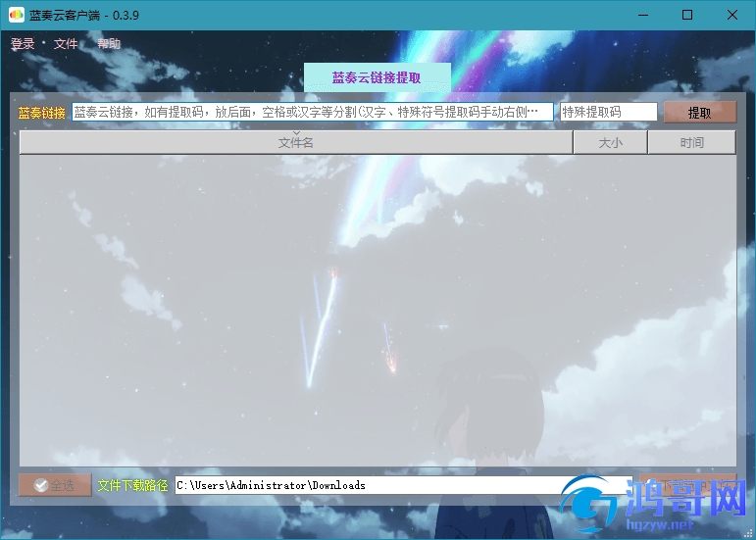The image size is (756, 540).
Task: Minimize the 蓝奏云客户端 window
Action: click(x=643, y=15)
